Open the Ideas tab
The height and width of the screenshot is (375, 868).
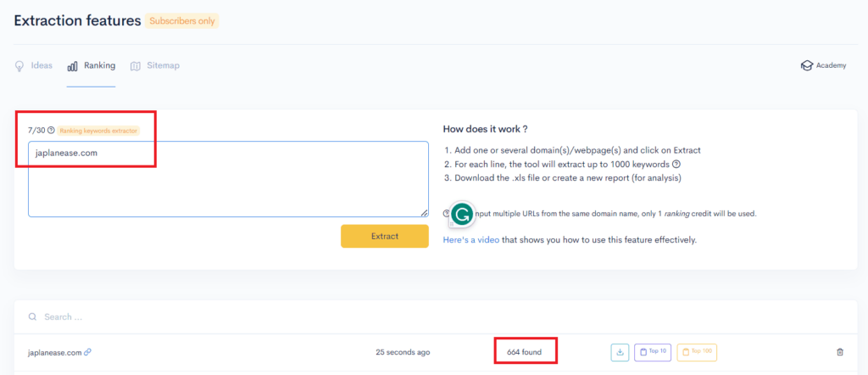[34, 66]
